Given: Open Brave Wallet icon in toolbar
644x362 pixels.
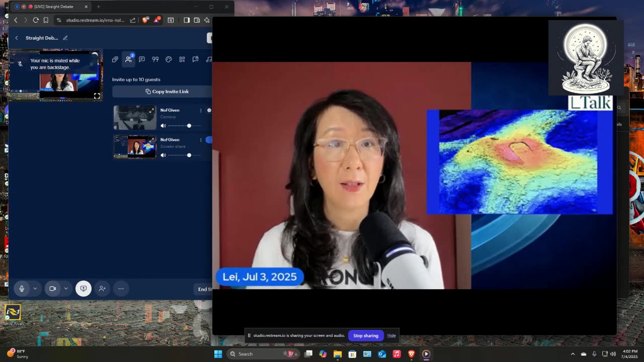Looking at the screenshot, I should [197, 20].
